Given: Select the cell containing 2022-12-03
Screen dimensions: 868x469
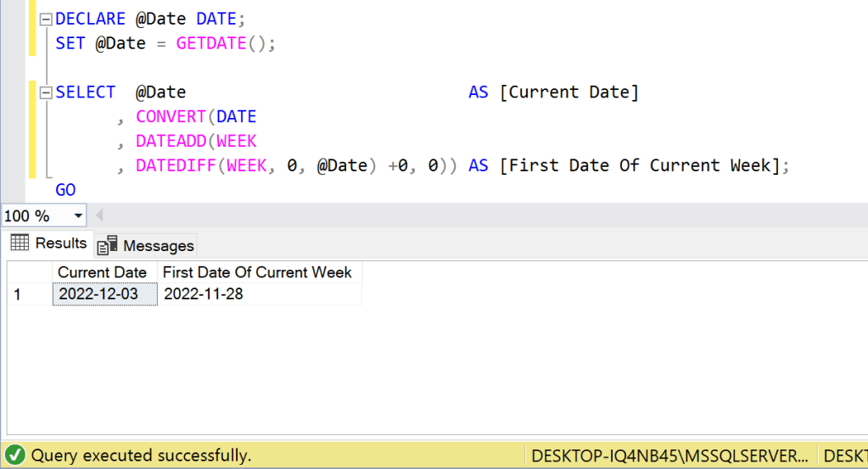Looking at the screenshot, I should click(104, 294).
